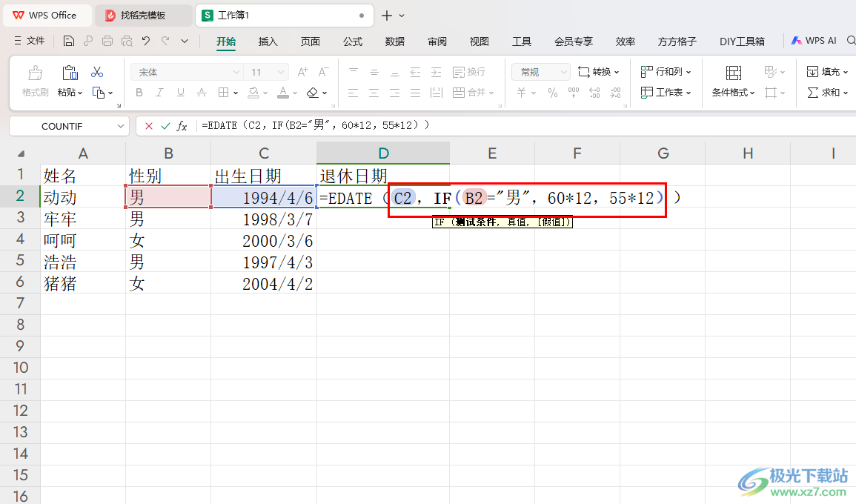This screenshot has width=856, height=504.
Task: Click the Copy icon in clipboard group
Action: pos(99,93)
